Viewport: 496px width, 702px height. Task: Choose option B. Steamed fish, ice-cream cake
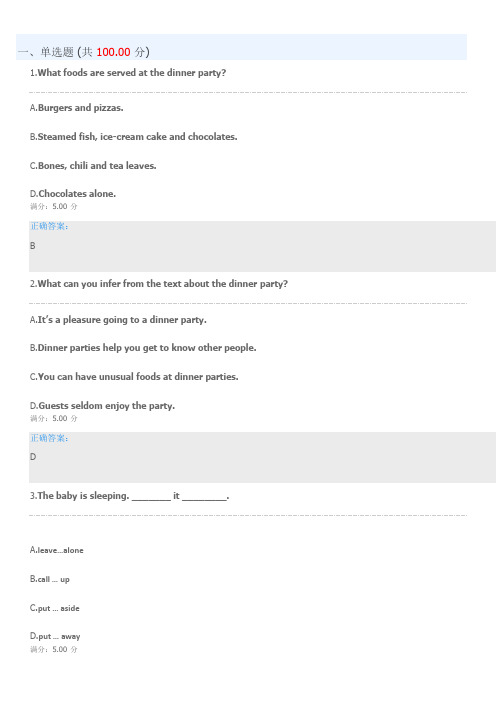[133, 137]
